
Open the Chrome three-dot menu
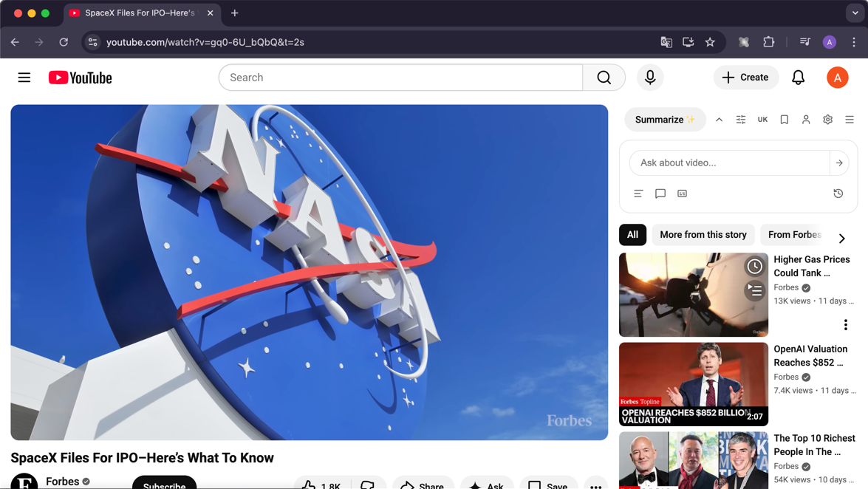854,42
